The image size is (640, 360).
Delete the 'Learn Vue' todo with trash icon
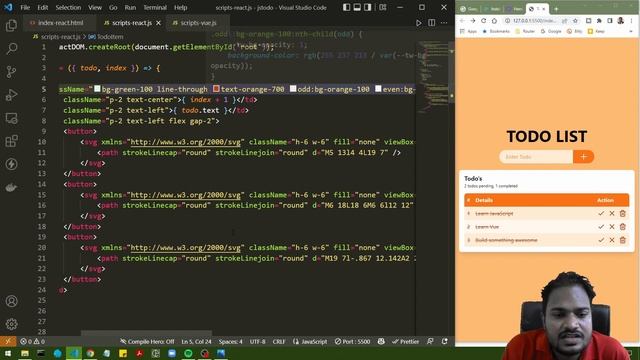point(622,227)
